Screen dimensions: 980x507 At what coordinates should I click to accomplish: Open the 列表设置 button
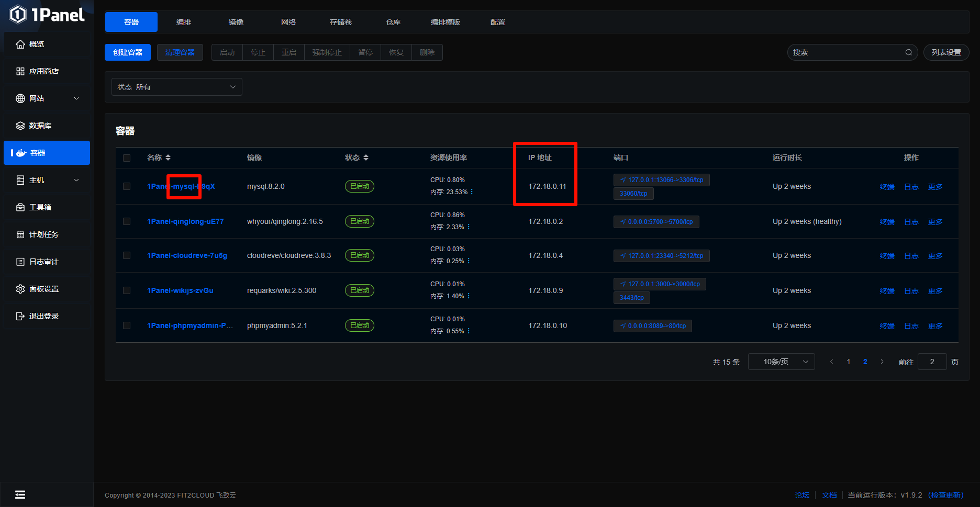tap(946, 52)
